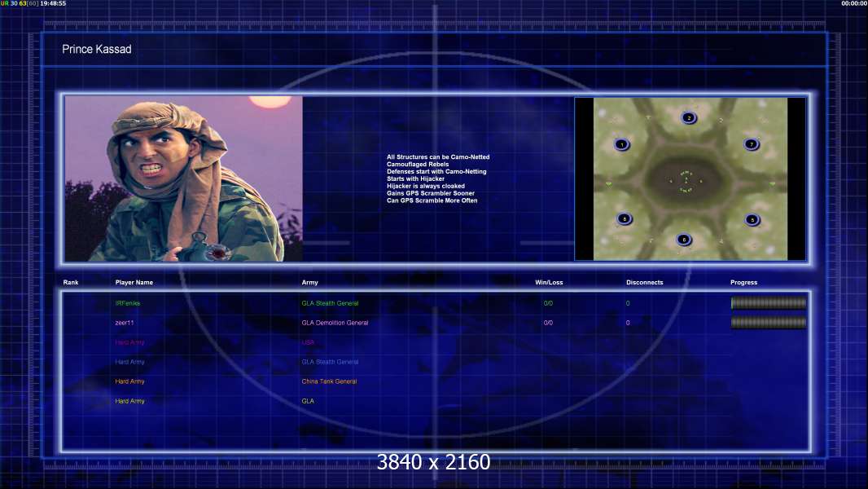Click the Player Name column header
The width and height of the screenshot is (868, 489).
[x=134, y=283]
